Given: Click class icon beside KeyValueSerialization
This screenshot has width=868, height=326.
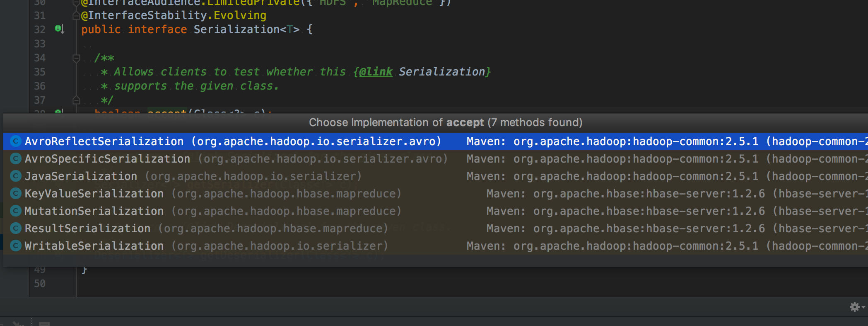Looking at the screenshot, I should point(16,194).
